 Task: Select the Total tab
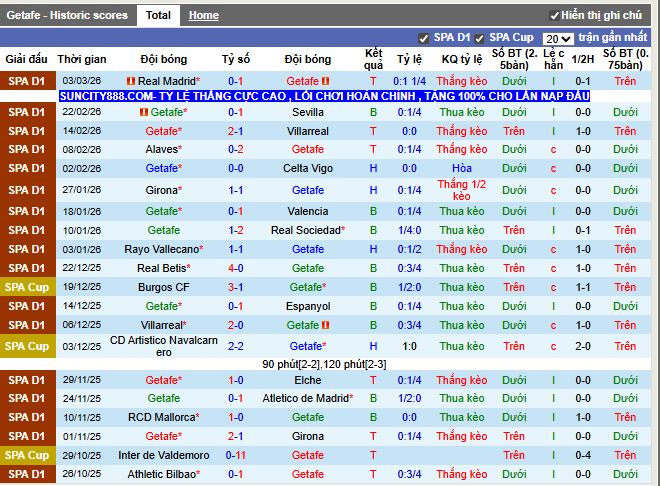157,16
